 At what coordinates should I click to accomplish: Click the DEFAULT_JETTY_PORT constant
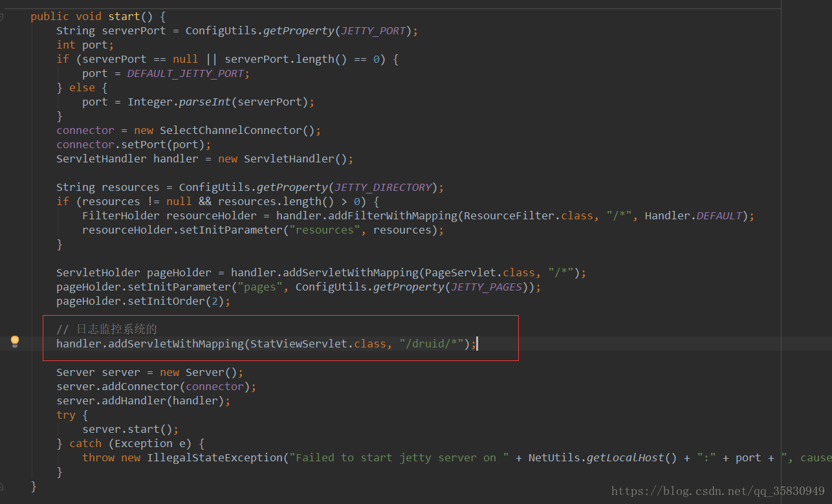[x=186, y=73]
